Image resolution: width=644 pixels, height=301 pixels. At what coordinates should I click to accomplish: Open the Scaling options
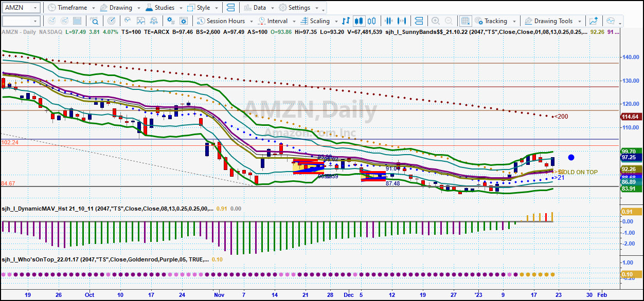(315, 21)
